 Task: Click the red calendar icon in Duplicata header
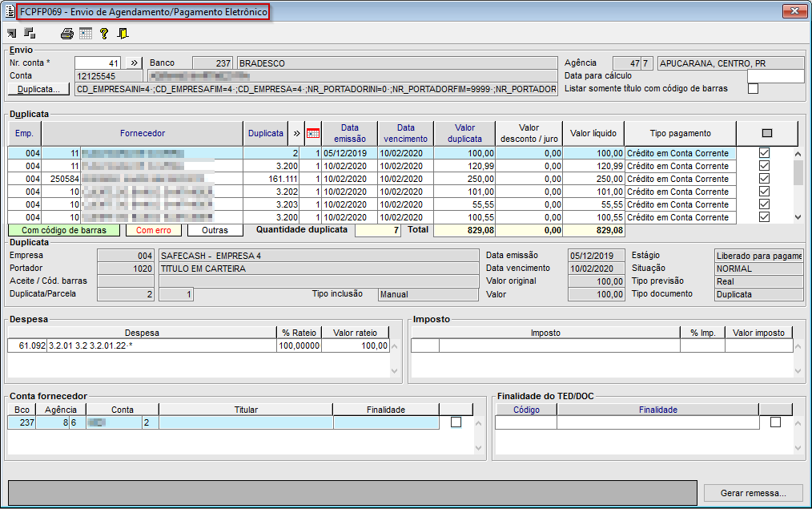click(x=313, y=133)
